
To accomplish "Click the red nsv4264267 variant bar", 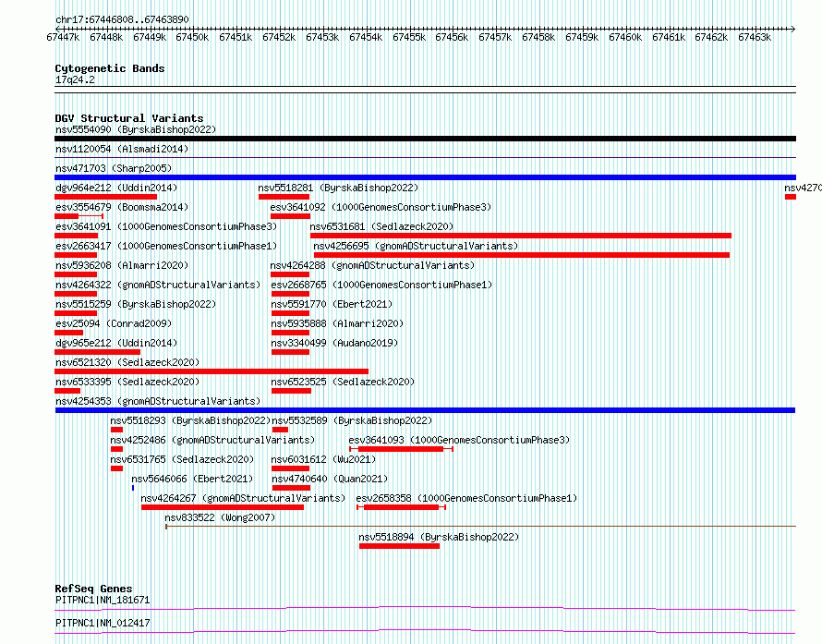I will click(223, 507).
